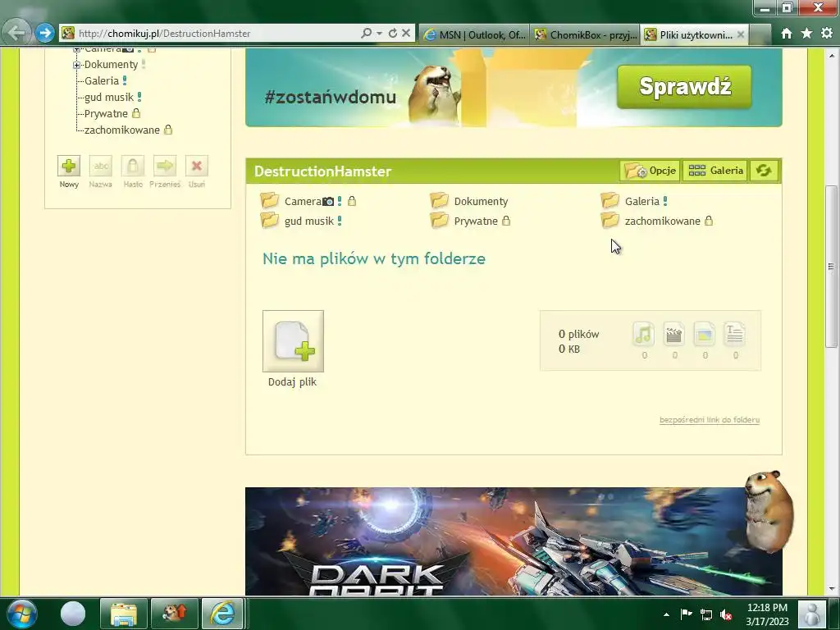840x630 pixels.
Task: Click the #zostańwdomu banner text
Action: coord(330,98)
